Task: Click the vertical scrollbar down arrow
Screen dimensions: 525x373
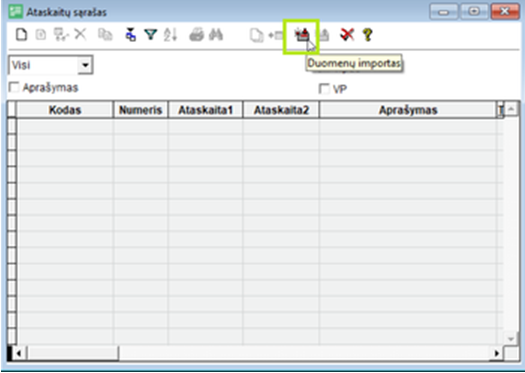Action: [511, 339]
